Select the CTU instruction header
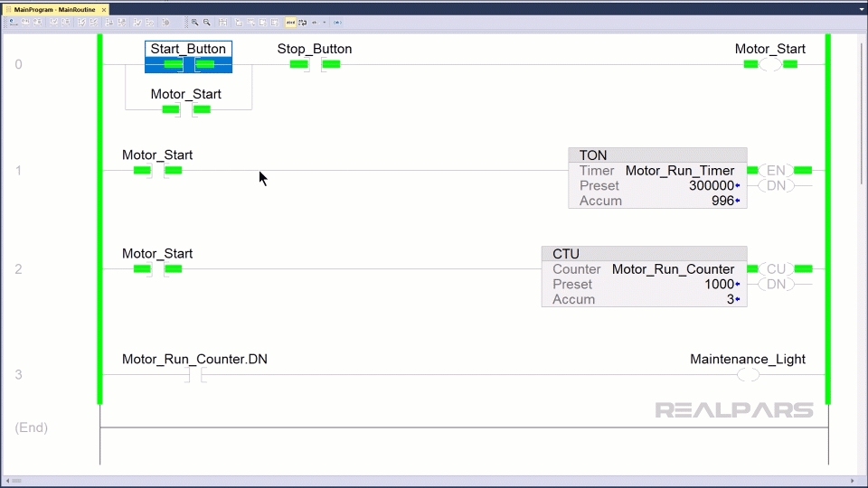The image size is (868, 488). coord(645,254)
